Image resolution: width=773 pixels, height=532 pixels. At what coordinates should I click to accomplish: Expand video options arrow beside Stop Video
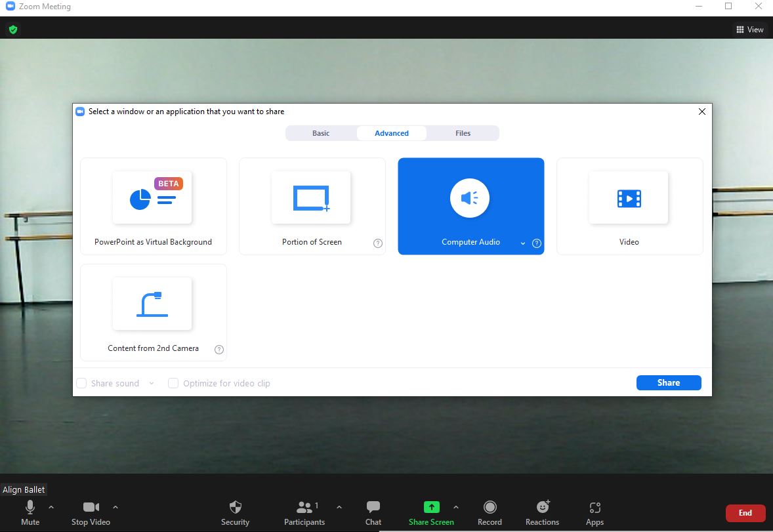click(x=115, y=507)
